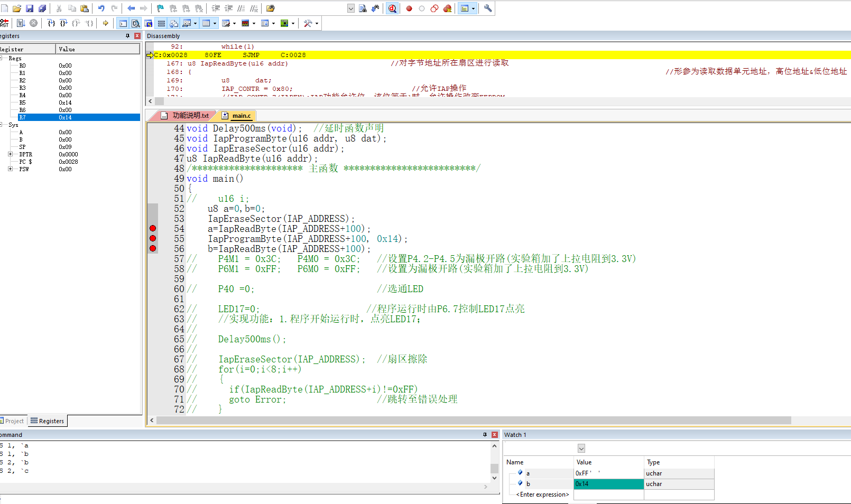Toggle breakpoint on line 55
This screenshot has width=851, height=504.
(153, 238)
